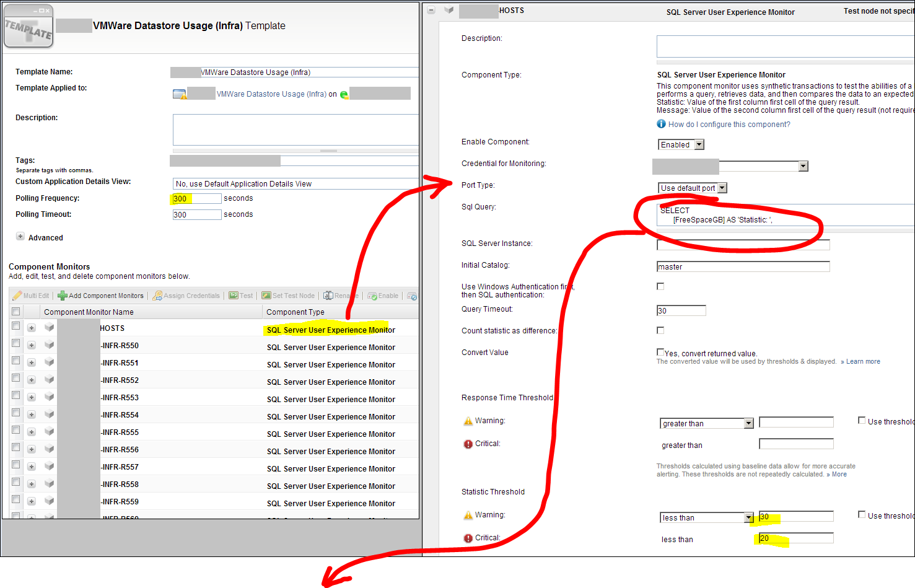The width and height of the screenshot is (915, 588).
Task: Click the Query Timeout field
Action: [x=681, y=310]
